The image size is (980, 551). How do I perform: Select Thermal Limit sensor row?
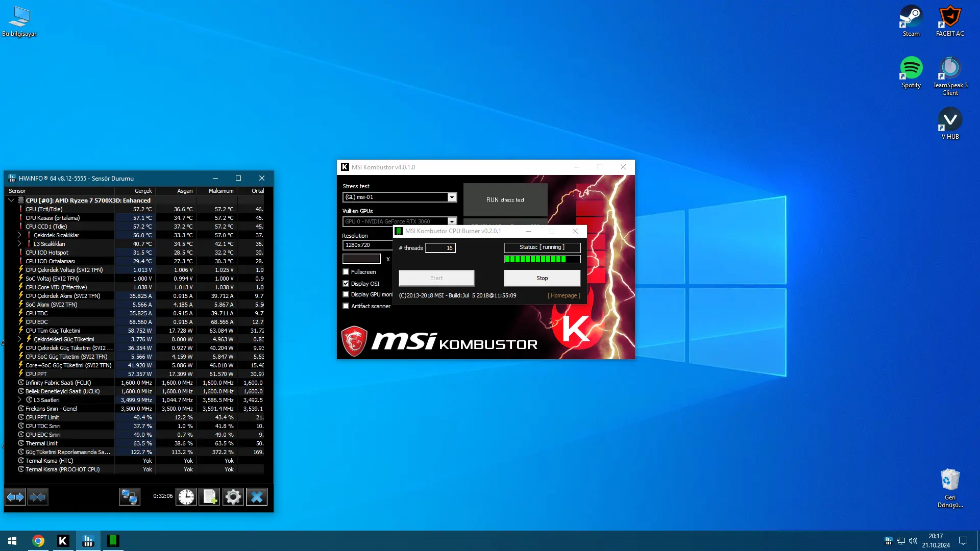[135, 443]
